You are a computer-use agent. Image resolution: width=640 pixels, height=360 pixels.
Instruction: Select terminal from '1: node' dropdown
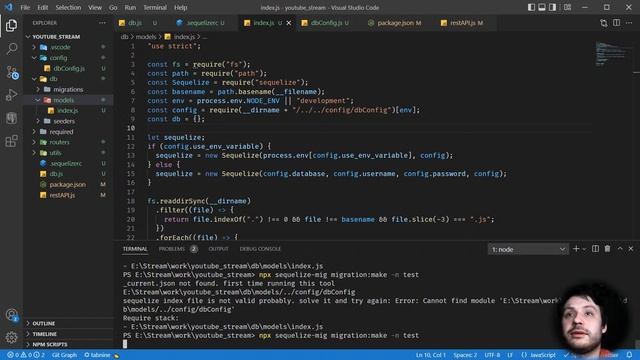click(528, 249)
